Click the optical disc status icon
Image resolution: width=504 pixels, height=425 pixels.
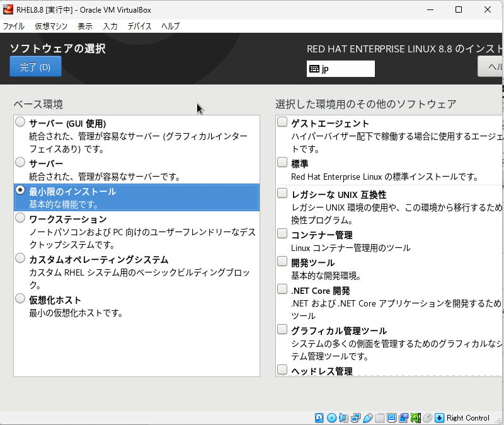pyautogui.click(x=331, y=418)
